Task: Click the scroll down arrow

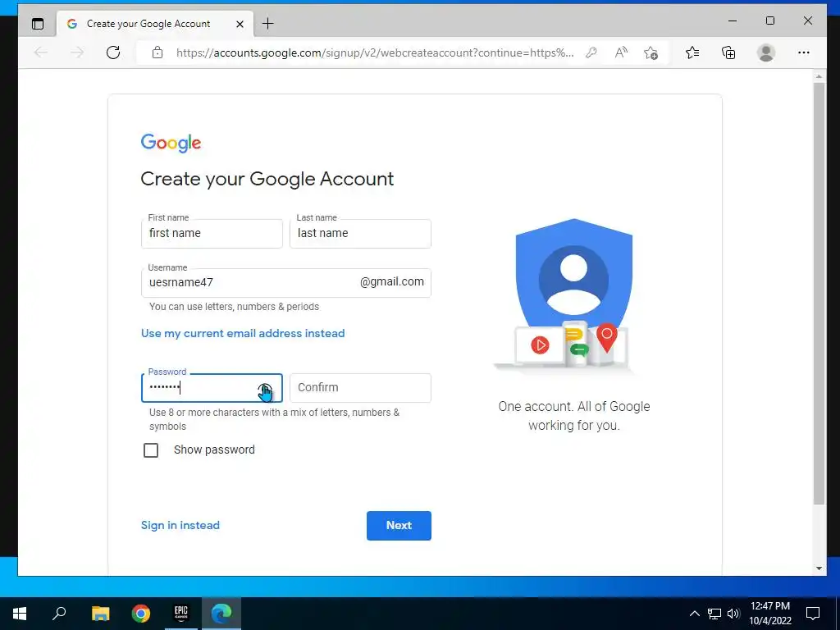Action: pos(819,568)
